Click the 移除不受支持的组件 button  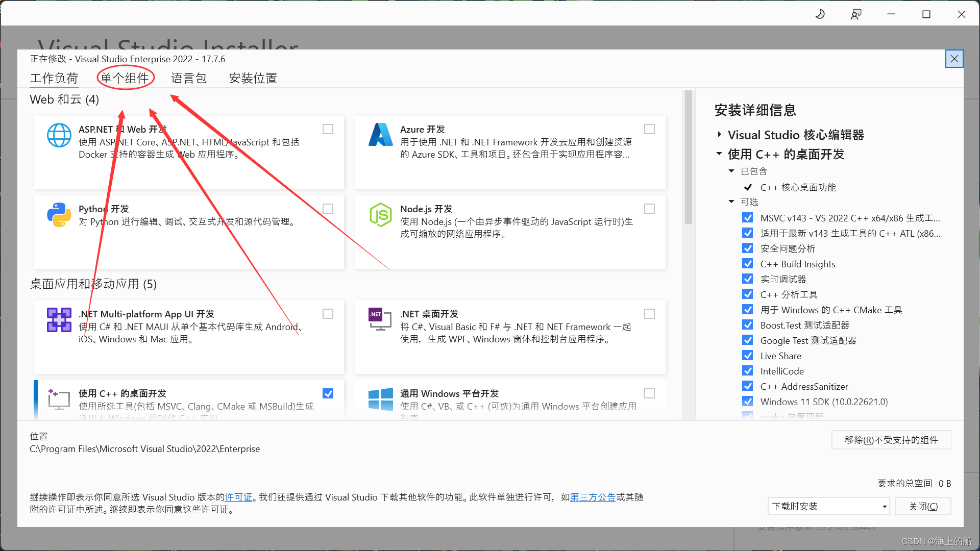click(x=891, y=440)
